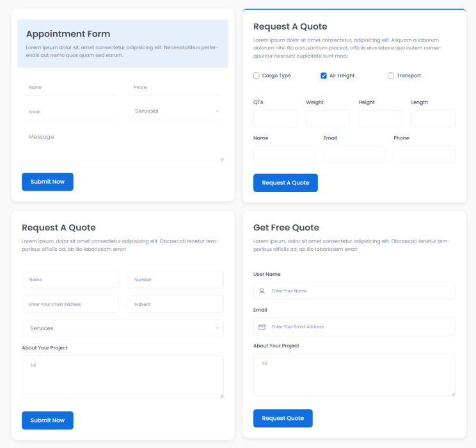Focus the Message textarea in Appointment Form
The height and width of the screenshot is (448, 476).
coord(123,145)
